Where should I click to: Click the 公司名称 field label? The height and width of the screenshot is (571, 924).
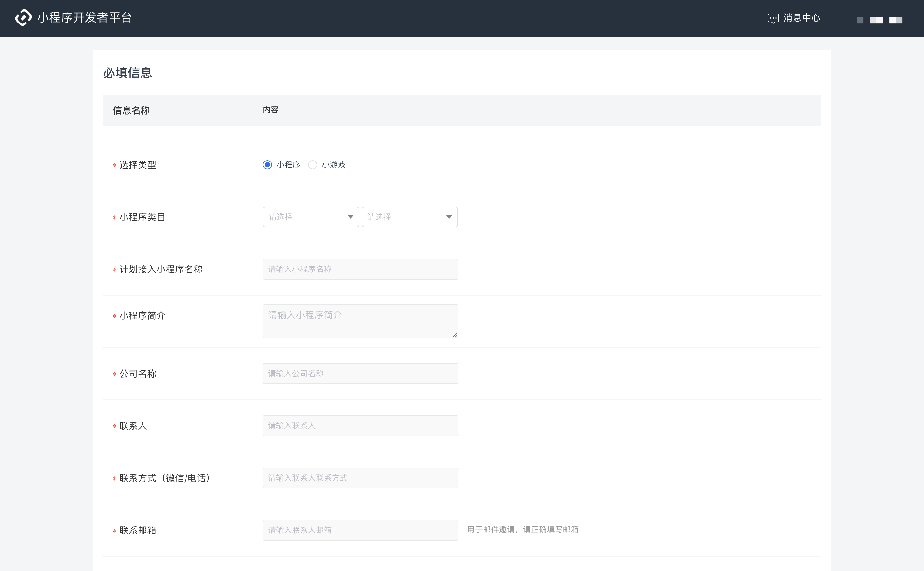click(x=138, y=374)
